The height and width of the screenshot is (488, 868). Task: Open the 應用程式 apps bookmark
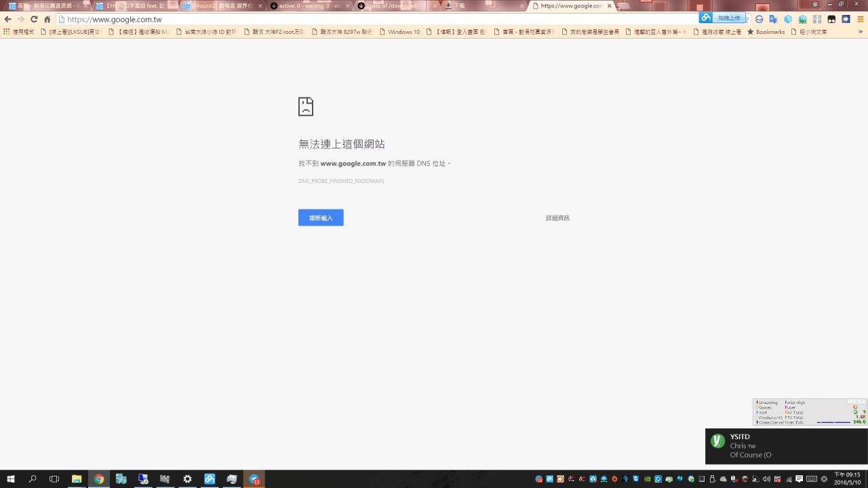click(18, 32)
